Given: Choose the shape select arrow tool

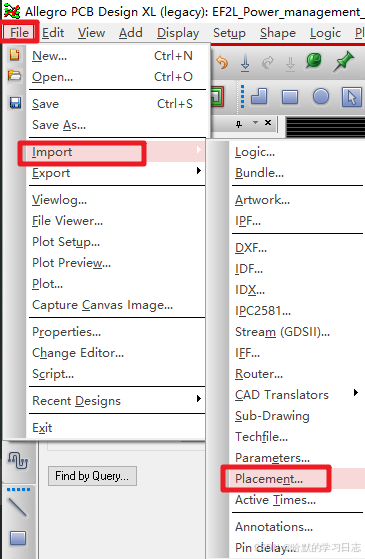Looking at the screenshot, I should (x=351, y=97).
